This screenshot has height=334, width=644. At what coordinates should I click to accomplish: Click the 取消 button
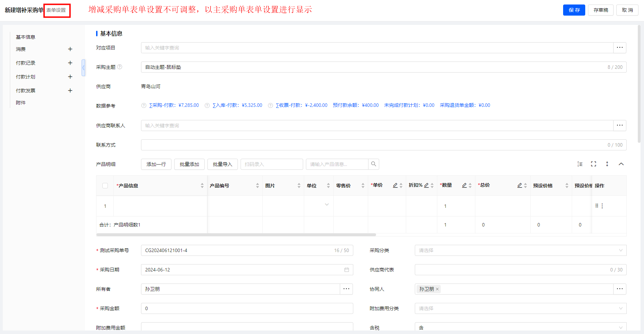click(627, 10)
